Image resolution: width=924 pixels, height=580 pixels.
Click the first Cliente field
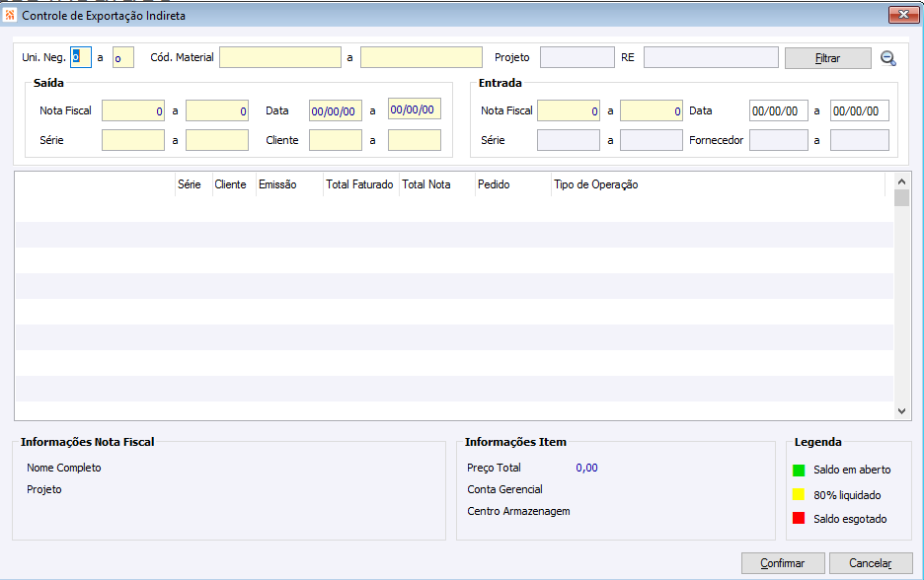[336, 140]
